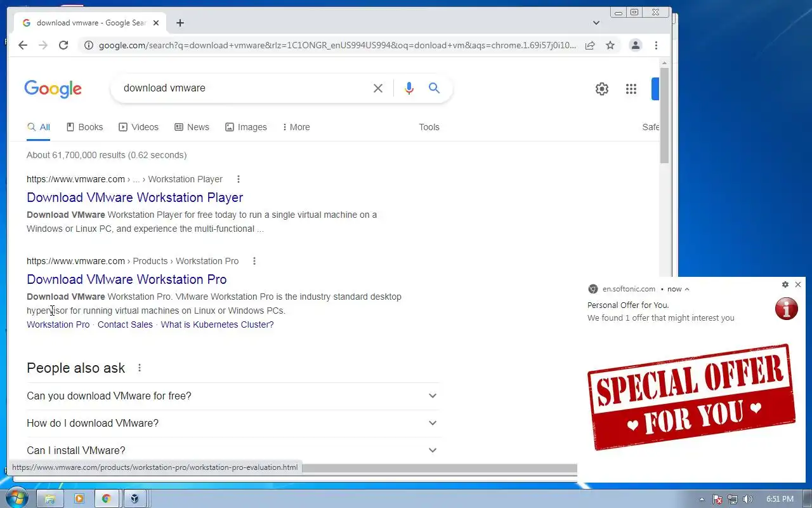Viewport: 812px width, 508px height.
Task: Click the Special Offer For You image
Action: click(691, 397)
